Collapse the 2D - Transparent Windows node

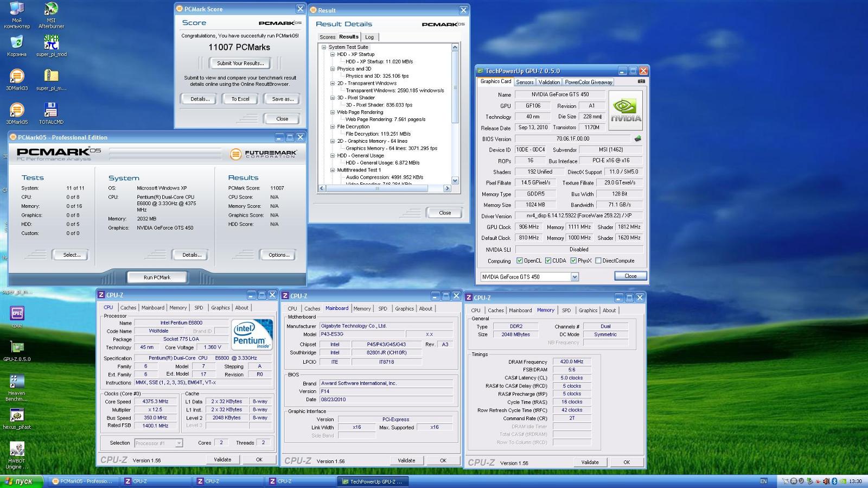point(333,84)
